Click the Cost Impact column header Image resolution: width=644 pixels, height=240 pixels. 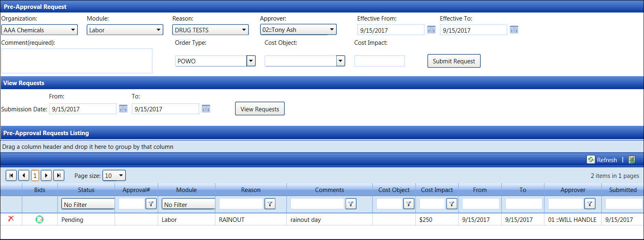pos(437,190)
